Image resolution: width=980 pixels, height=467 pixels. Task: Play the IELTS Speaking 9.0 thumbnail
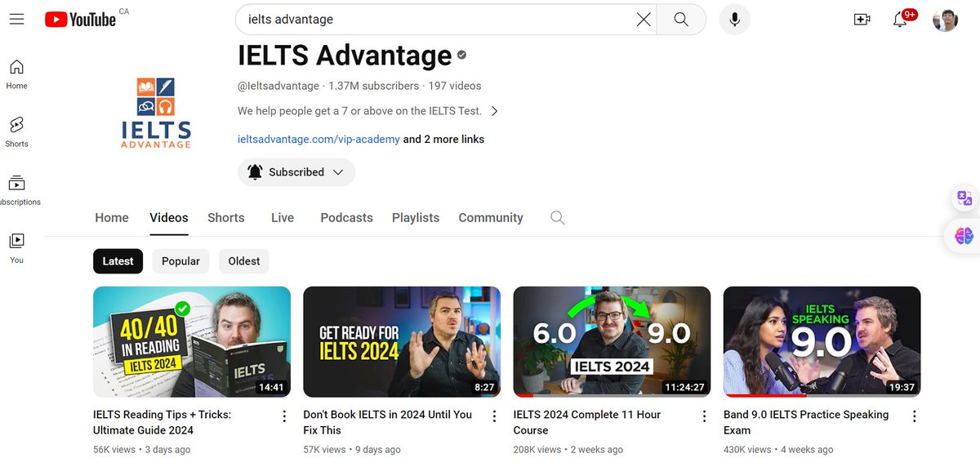[x=822, y=341]
